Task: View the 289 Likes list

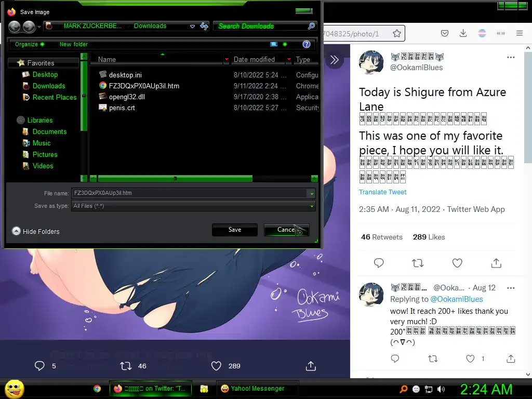Action: coord(429,237)
